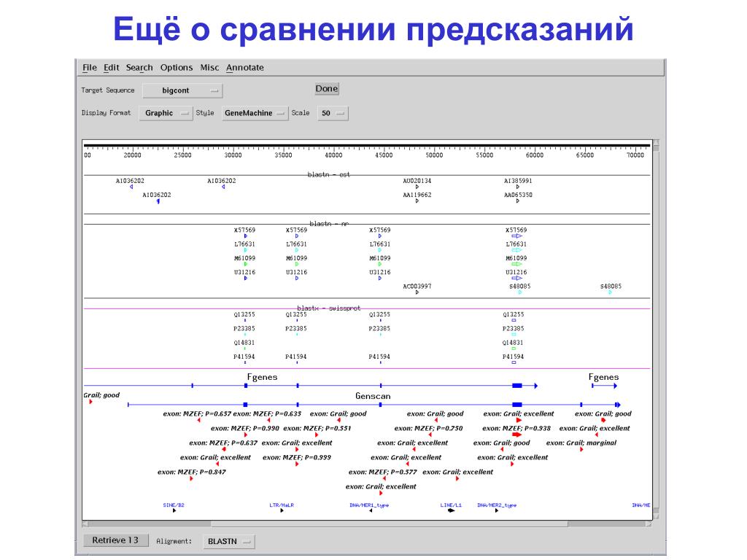Image resolution: width=747 pixels, height=560 pixels.
Task: Open the File menu
Action: coord(89,68)
